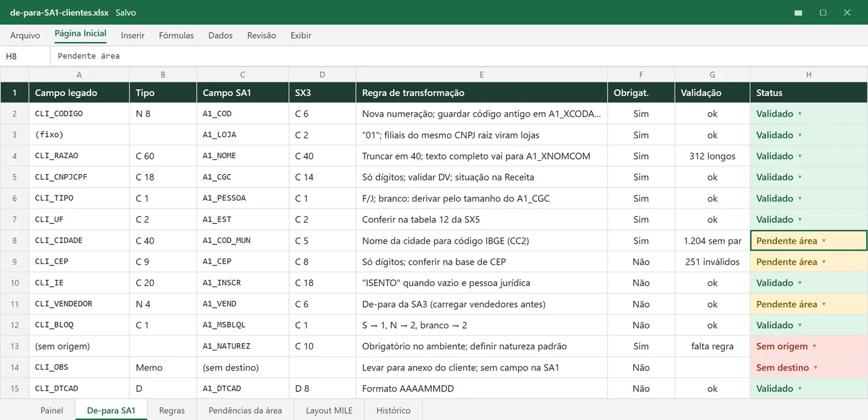
Task: Go to the Layout MILE sheet tab
Action: point(329,410)
